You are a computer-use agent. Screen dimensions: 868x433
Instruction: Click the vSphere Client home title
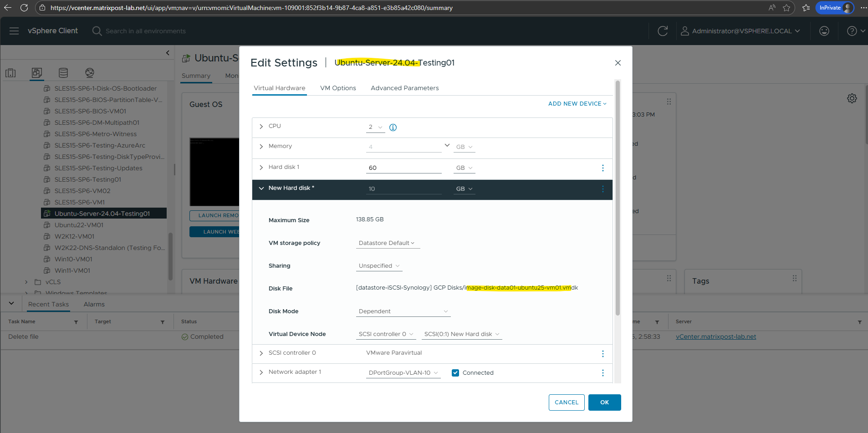coord(53,31)
